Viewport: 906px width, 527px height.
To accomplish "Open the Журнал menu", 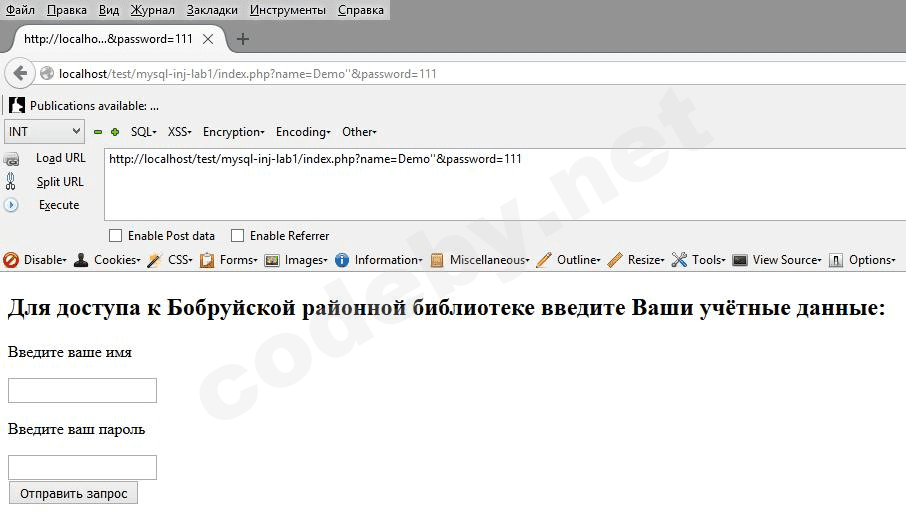I will pyautogui.click(x=153, y=10).
